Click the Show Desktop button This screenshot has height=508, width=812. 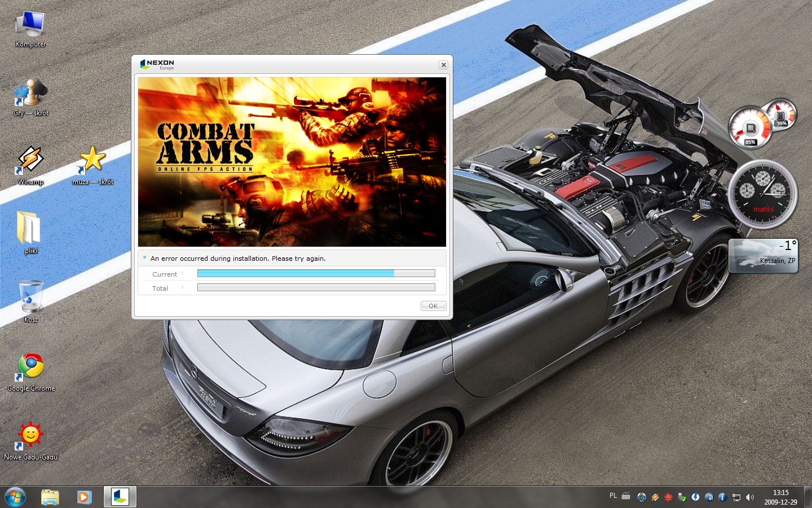coord(807,497)
